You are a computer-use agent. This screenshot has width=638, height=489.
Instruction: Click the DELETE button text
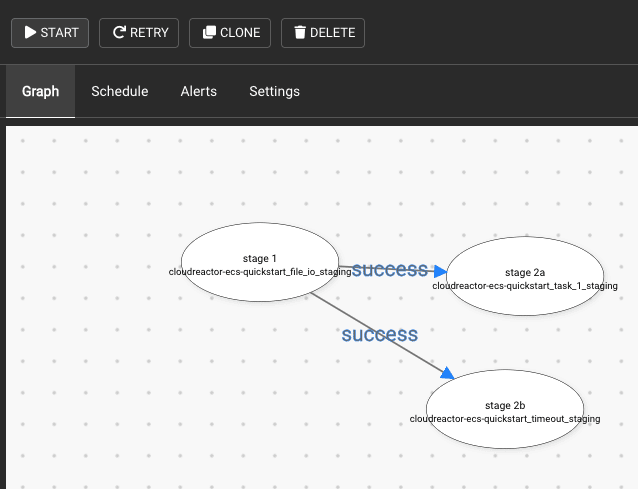(332, 33)
